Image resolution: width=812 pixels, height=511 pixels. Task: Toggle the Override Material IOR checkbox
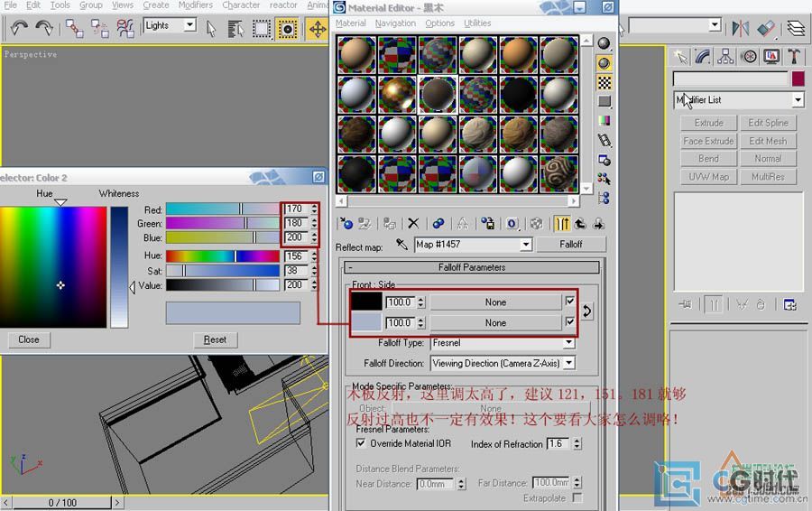[x=360, y=443]
